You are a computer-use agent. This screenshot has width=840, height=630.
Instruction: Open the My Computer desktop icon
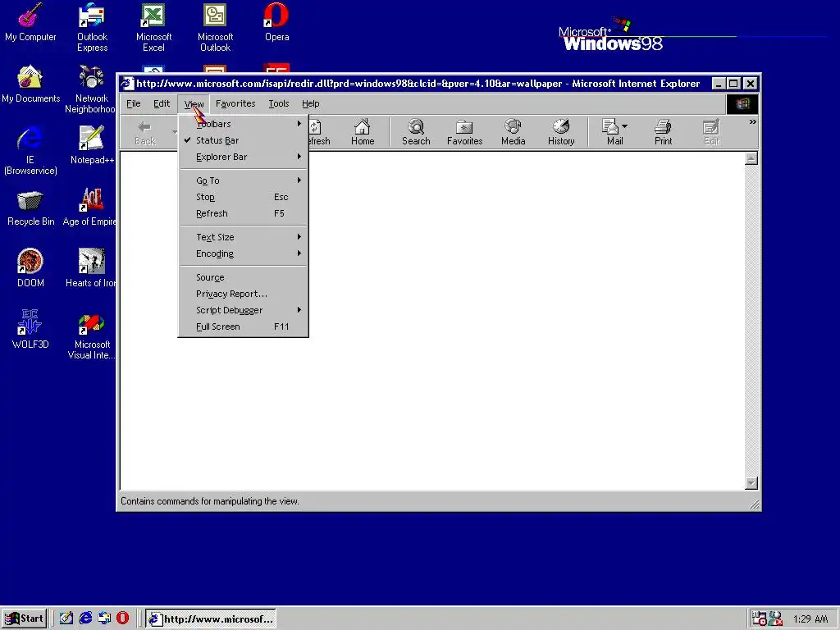30,22
